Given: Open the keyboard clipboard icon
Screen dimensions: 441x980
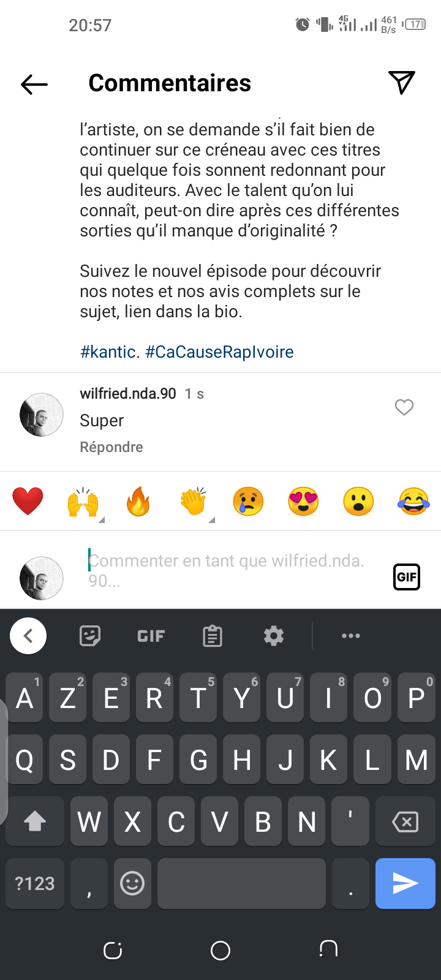Looking at the screenshot, I should click(x=213, y=636).
